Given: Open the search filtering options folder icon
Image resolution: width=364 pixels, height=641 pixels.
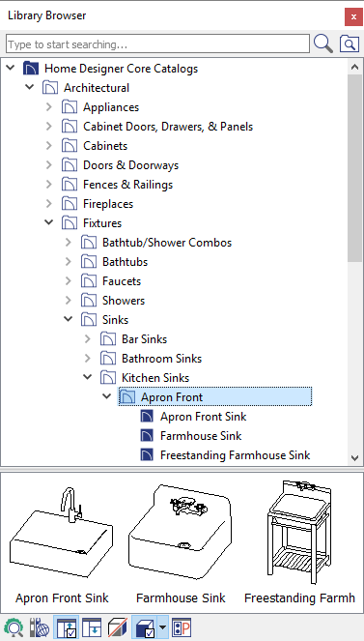Looking at the screenshot, I should pyautogui.click(x=350, y=44).
